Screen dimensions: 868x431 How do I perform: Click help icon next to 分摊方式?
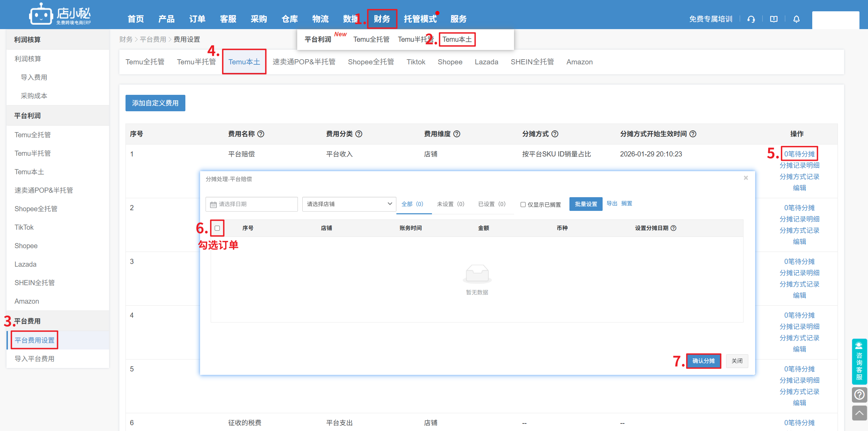(555, 134)
